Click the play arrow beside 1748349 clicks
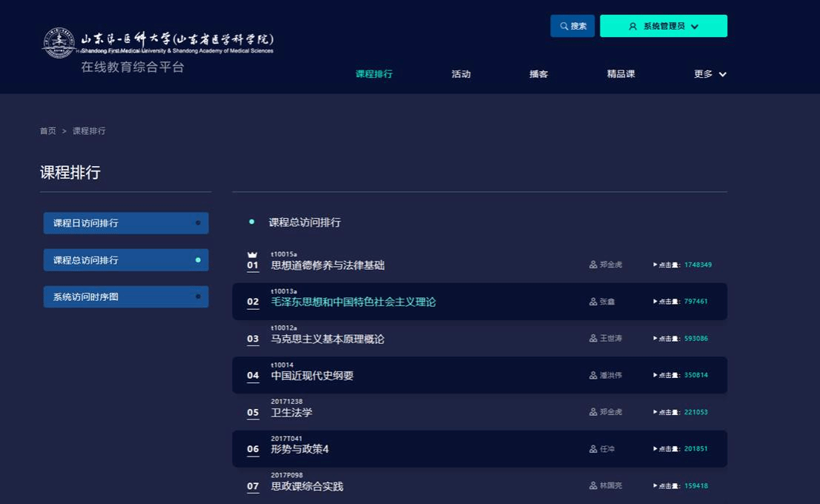 (655, 265)
